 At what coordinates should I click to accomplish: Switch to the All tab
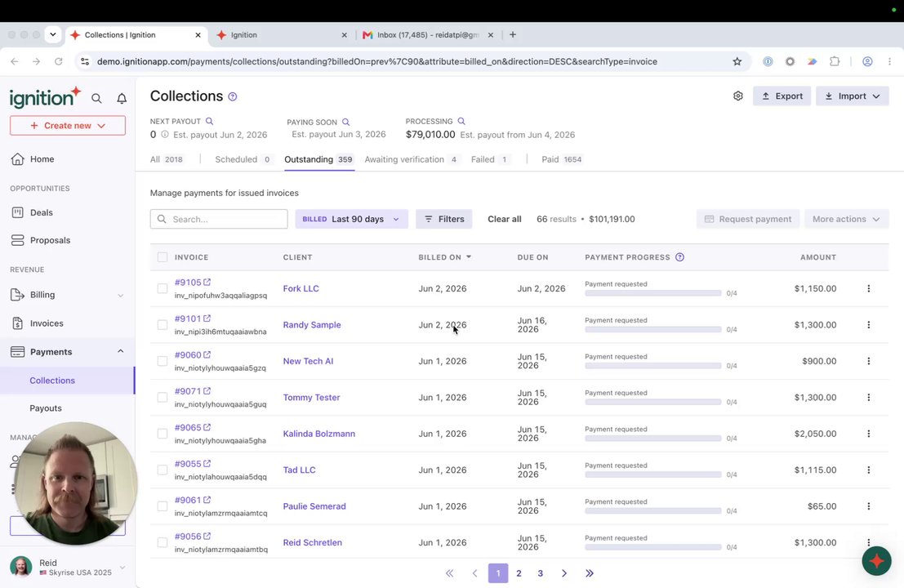[166, 160]
